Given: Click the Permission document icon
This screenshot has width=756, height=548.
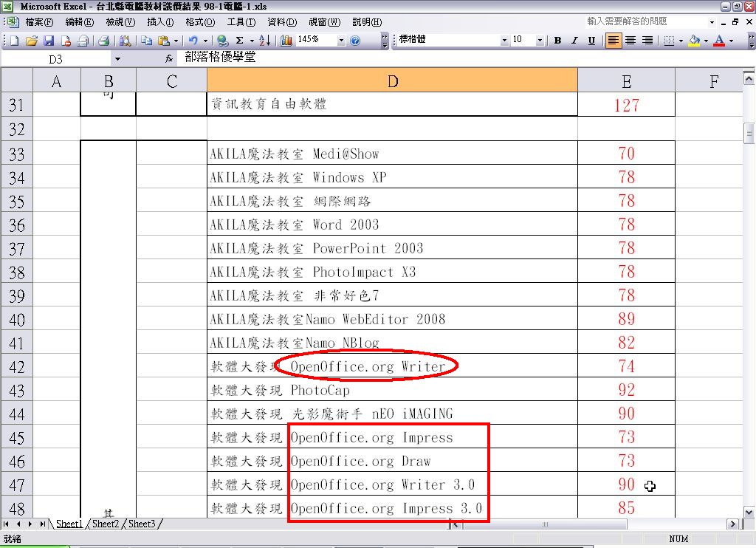Looking at the screenshot, I should (66, 41).
